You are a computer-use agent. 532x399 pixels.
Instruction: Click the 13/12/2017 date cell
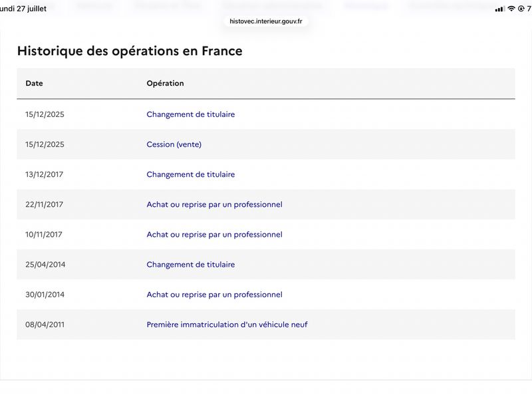[44, 174]
